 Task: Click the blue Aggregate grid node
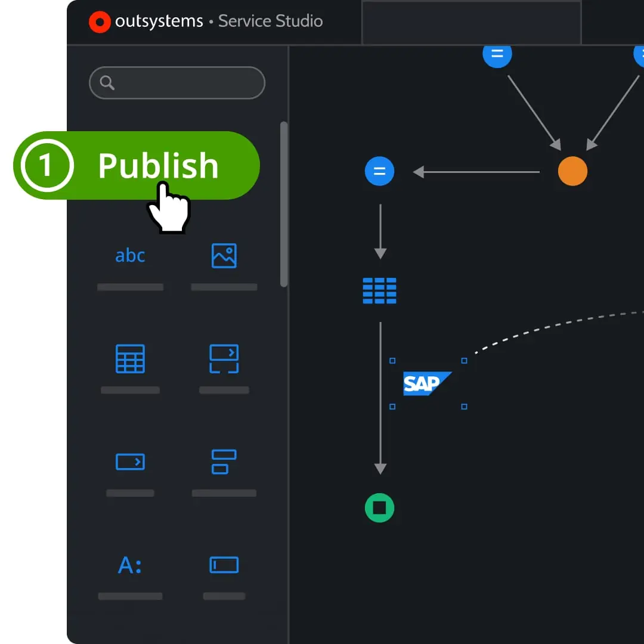380,291
